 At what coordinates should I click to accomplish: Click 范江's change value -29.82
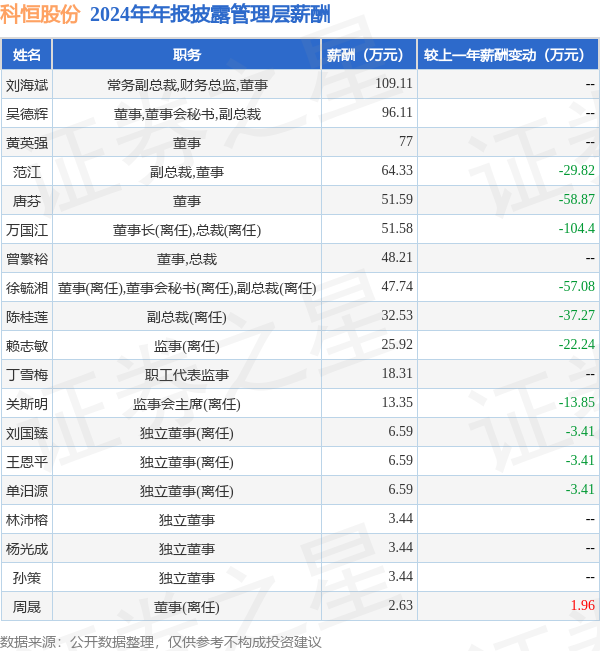pos(576,170)
